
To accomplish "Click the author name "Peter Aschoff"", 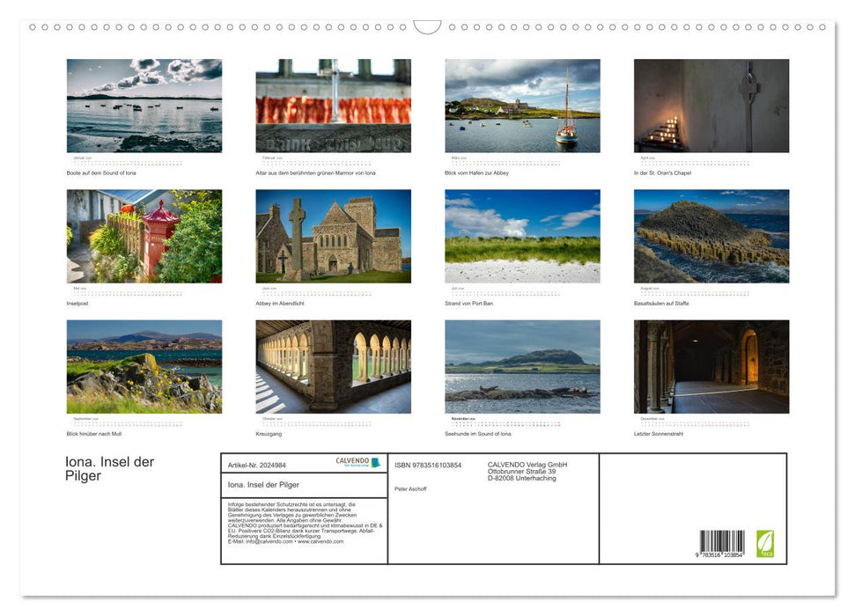I will (412, 488).
